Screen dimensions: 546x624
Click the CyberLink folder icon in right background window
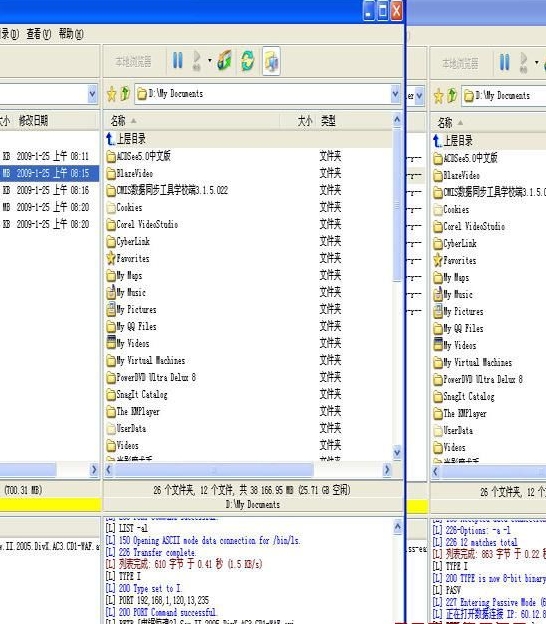tap(438, 244)
